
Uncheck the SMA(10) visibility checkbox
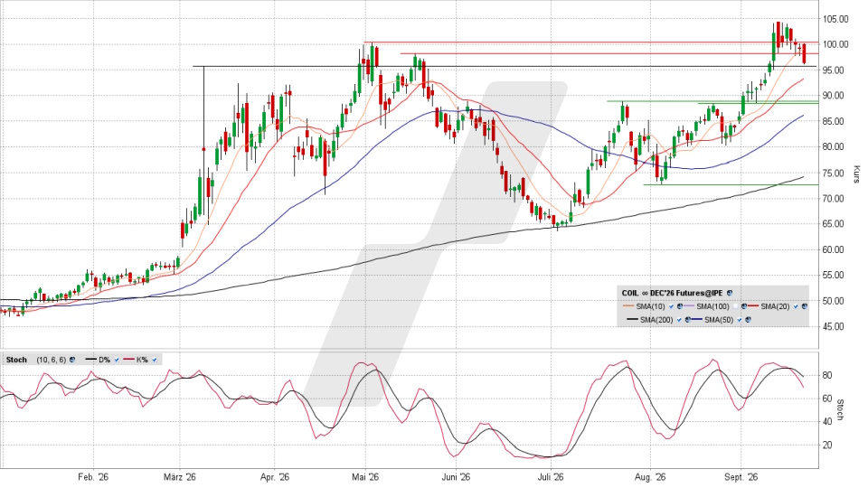tap(672, 306)
